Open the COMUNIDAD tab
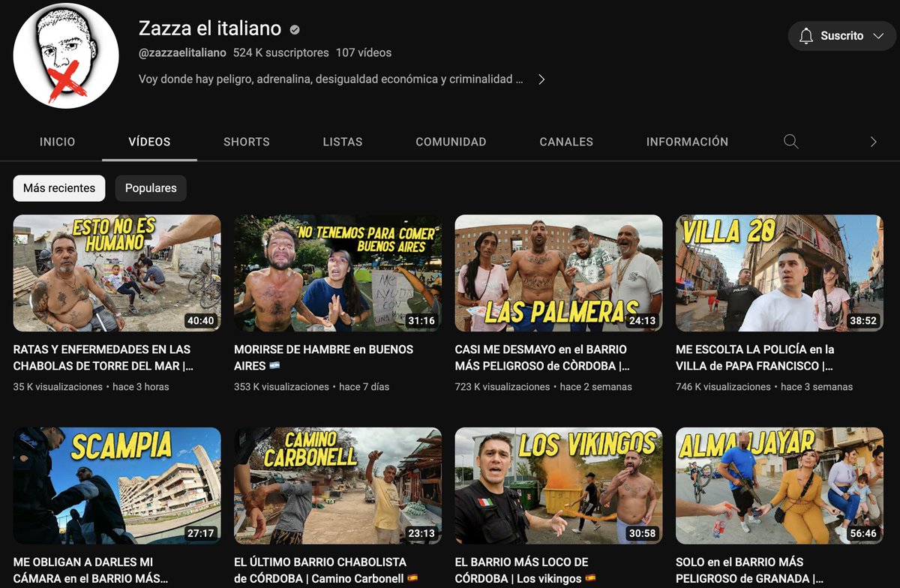Image resolution: width=900 pixels, height=588 pixels. click(x=451, y=142)
